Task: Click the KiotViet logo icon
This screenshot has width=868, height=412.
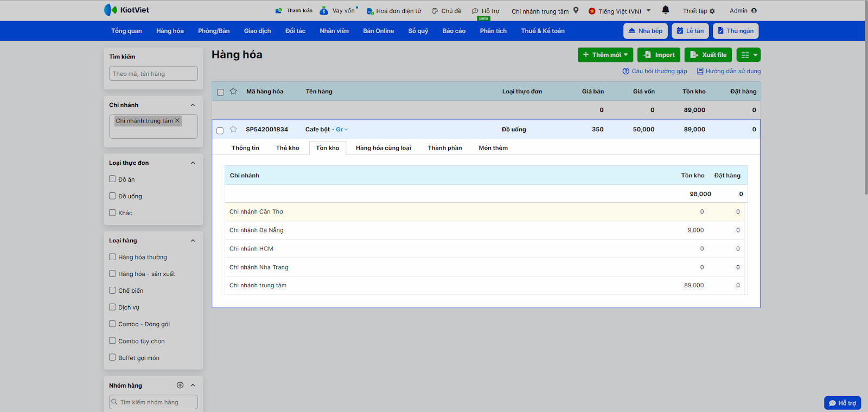Action: pos(110,10)
